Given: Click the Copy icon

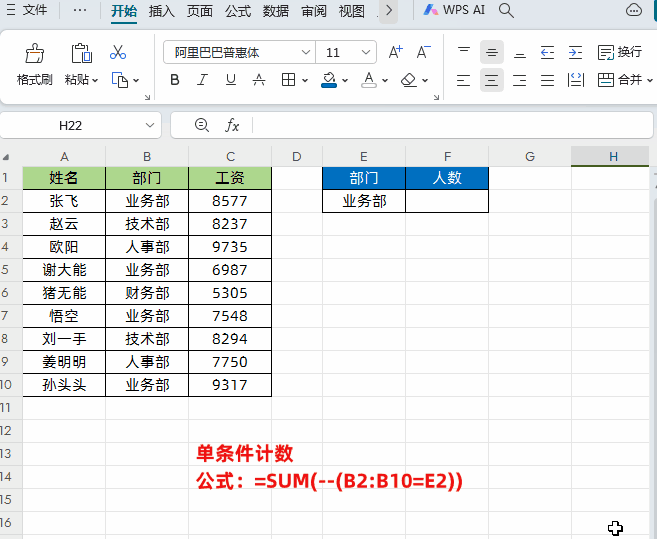Looking at the screenshot, I should click(120, 80).
